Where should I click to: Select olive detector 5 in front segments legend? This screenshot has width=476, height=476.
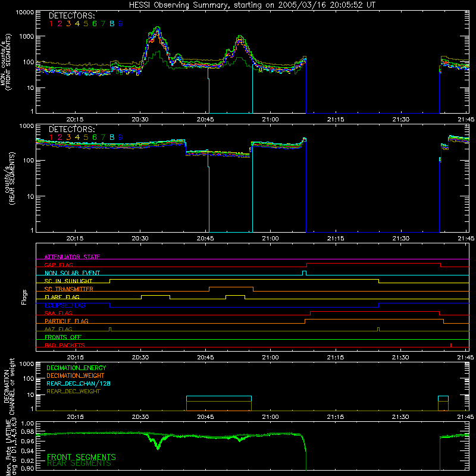pyautogui.click(x=86, y=24)
